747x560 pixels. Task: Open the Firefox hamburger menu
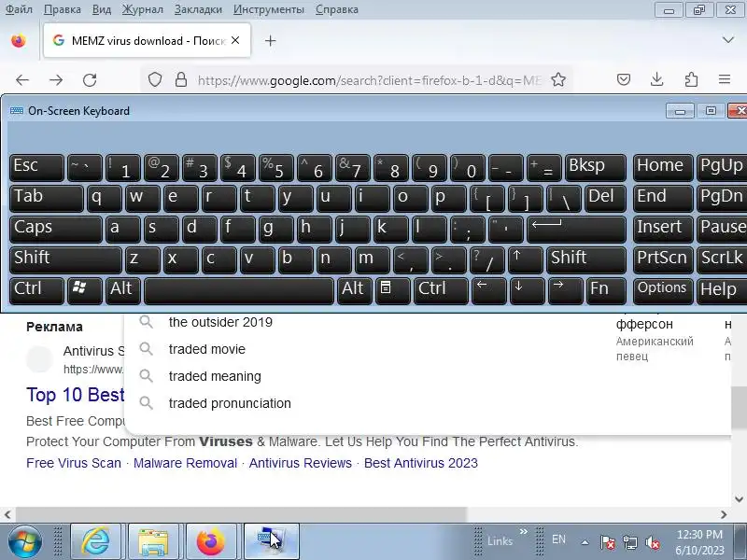725,79
